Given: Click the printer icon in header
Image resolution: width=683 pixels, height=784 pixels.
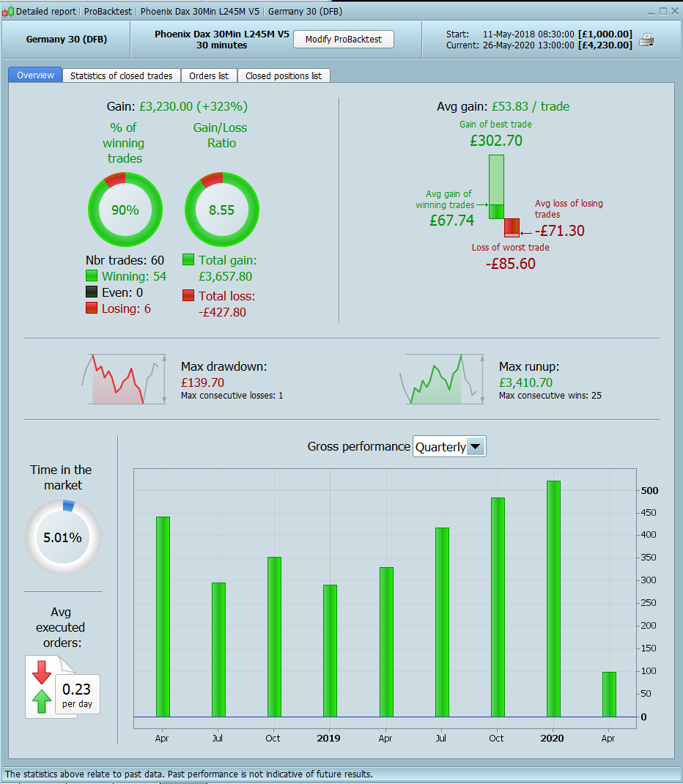Looking at the screenshot, I should pyautogui.click(x=646, y=40).
